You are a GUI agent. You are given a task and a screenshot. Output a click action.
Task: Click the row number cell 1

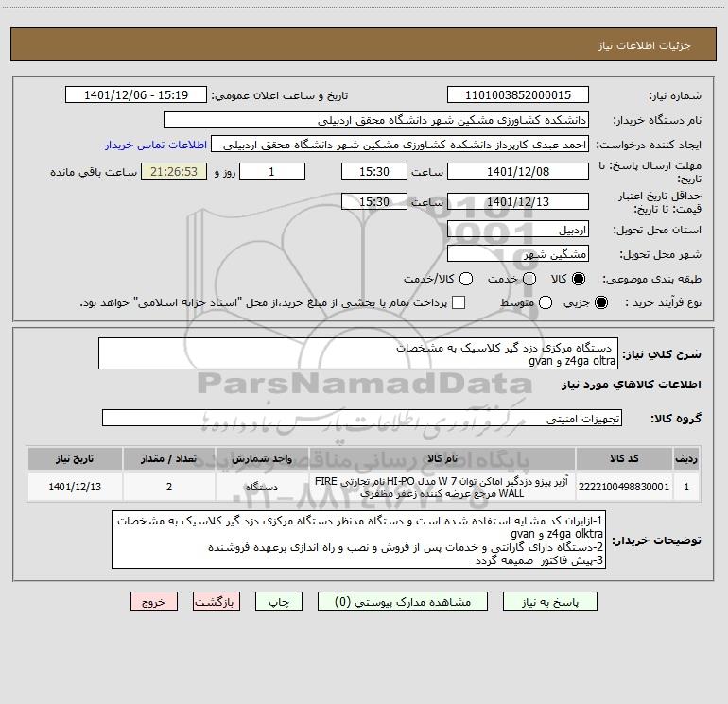[x=686, y=487]
